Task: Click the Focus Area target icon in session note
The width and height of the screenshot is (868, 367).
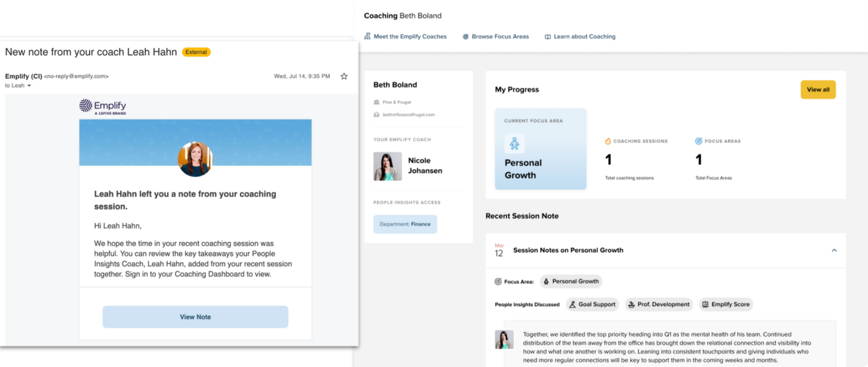Action: coord(498,282)
